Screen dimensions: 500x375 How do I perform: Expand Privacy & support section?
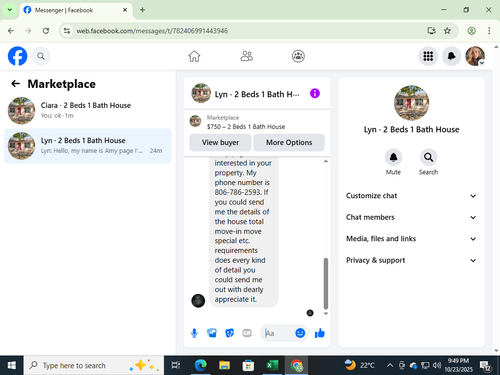pos(411,260)
